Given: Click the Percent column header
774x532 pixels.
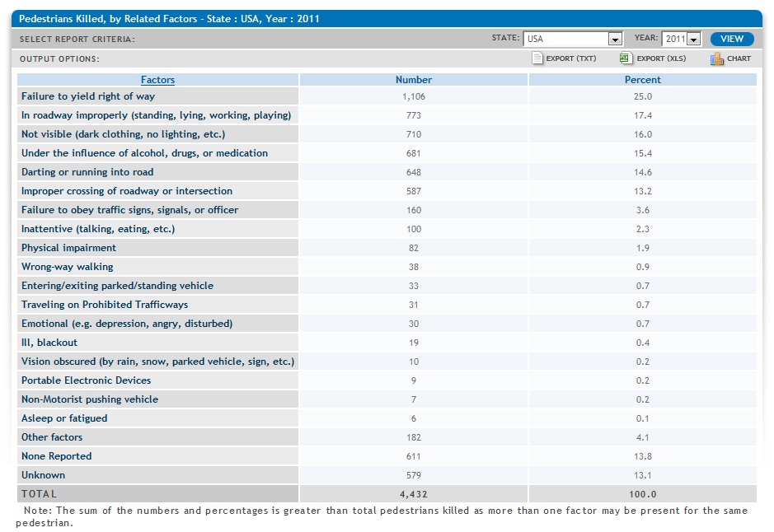Looking at the screenshot, I should 643,80.
